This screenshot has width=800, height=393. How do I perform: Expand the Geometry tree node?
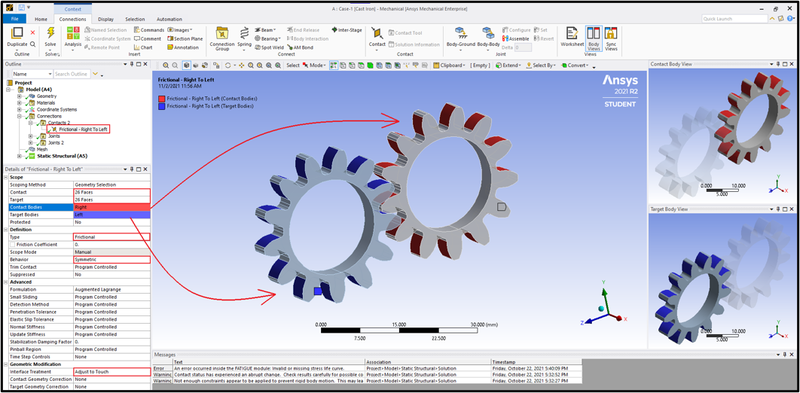pos(19,96)
